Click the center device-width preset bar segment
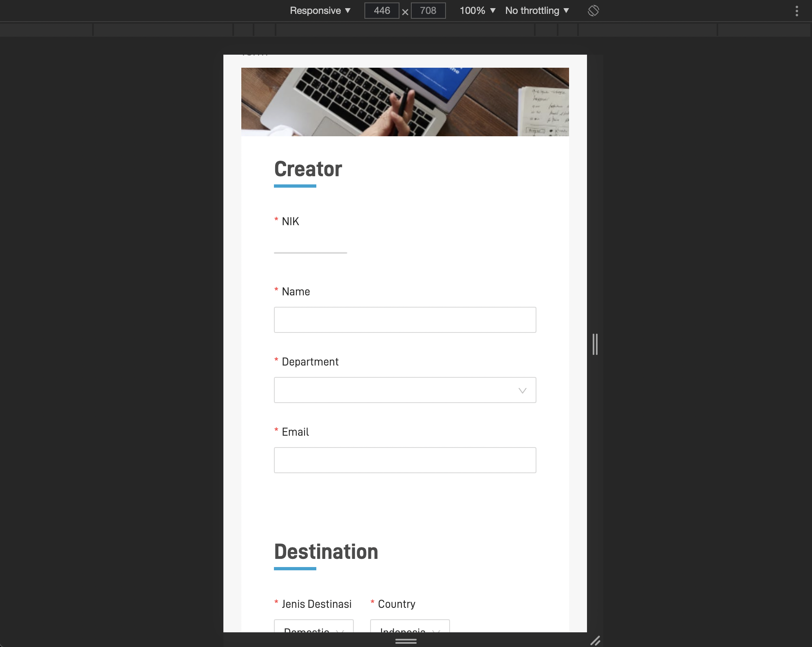 (405, 30)
